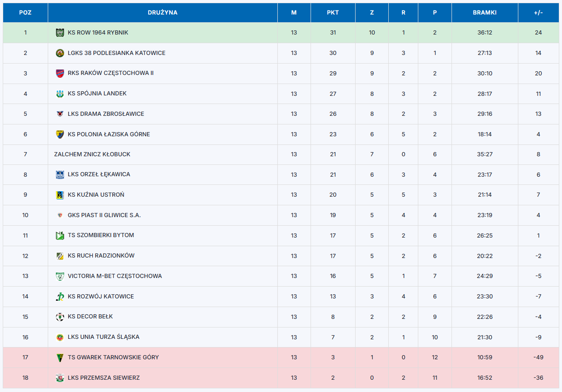
Task: Open the Victoria M-Bet Częstochowa team link
Action: point(115,276)
